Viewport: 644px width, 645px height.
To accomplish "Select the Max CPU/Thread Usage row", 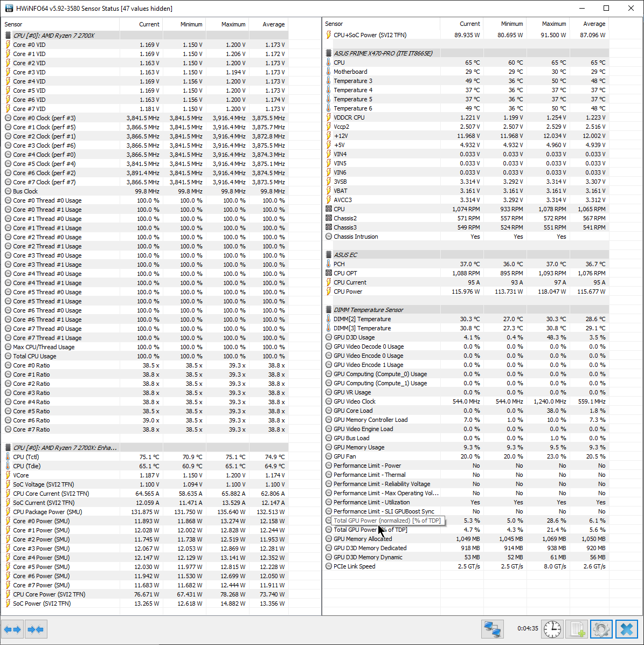I will pyautogui.click(x=145, y=347).
